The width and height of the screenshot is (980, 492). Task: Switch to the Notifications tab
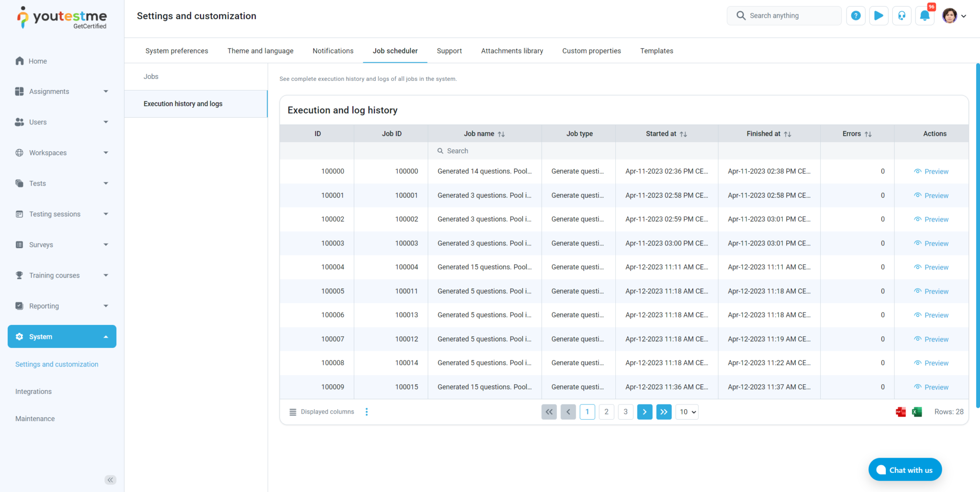pyautogui.click(x=333, y=51)
